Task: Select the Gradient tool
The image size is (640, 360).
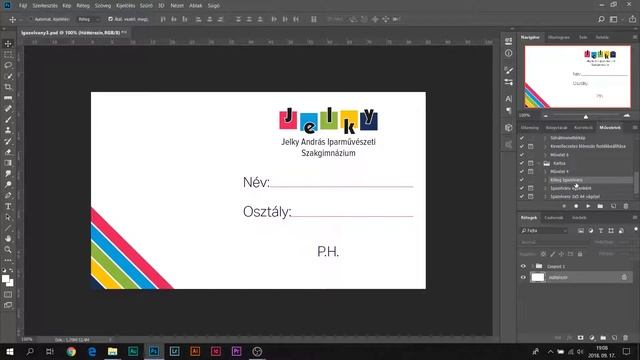Action: 8,163
